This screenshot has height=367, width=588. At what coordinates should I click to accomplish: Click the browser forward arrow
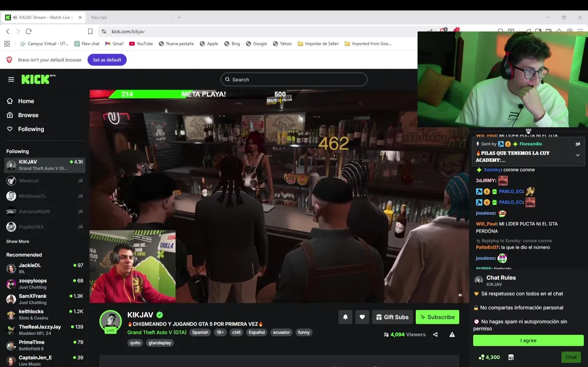coord(18,32)
